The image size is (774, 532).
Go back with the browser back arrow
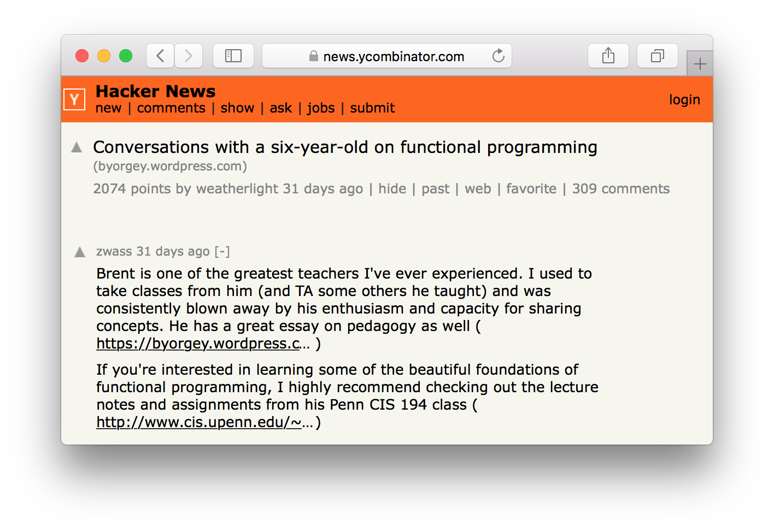pyautogui.click(x=160, y=56)
